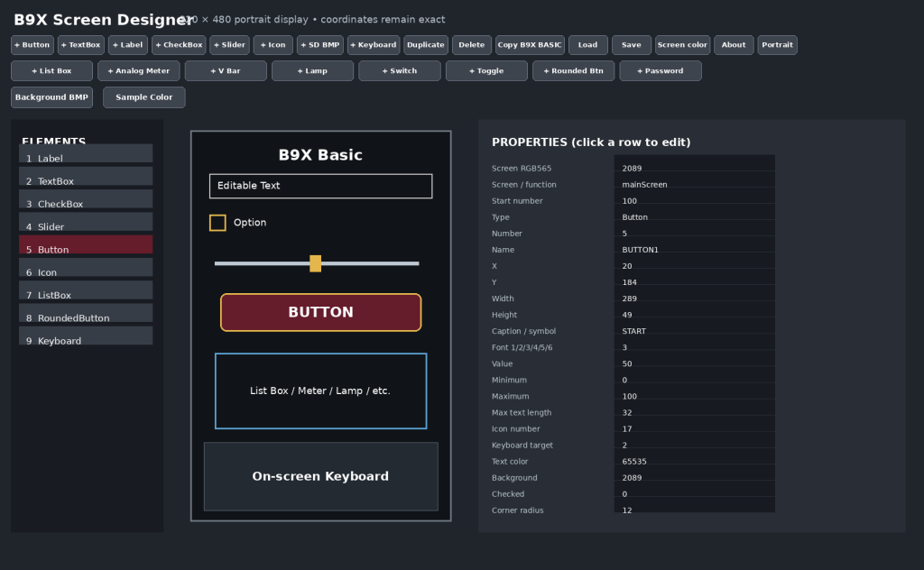This screenshot has height=570, width=924.
Task: Open the About dialog
Action: click(734, 45)
